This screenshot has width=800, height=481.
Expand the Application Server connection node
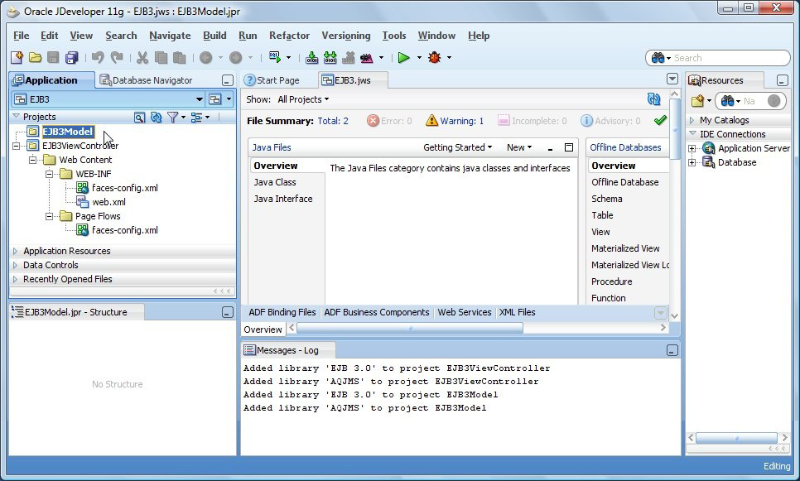click(x=692, y=148)
